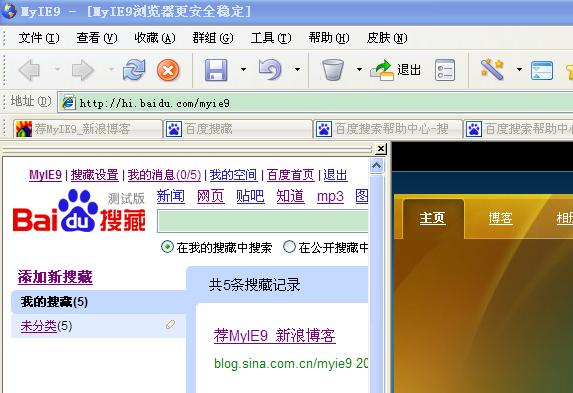573x393 pixels.
Task: Open the mp3 search category link
Action: click(x=330, y=196)
